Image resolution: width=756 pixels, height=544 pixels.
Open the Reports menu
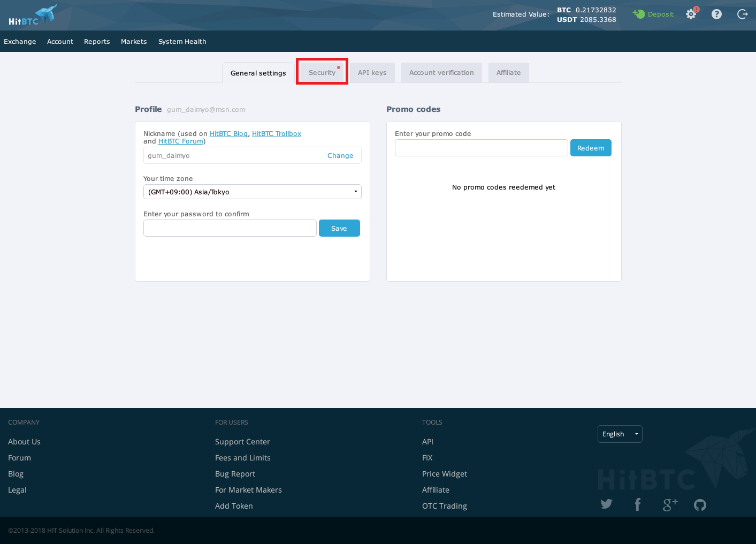[97, 42]
